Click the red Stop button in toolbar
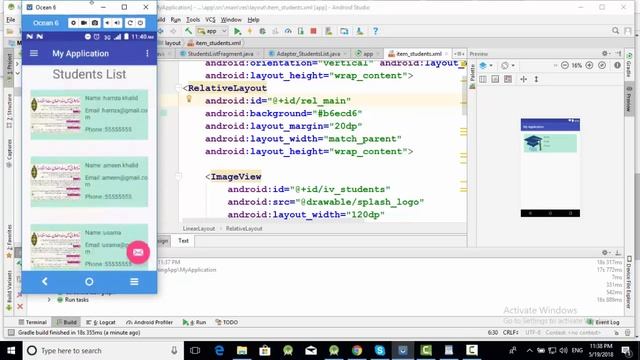 click(x=313, y=31)
